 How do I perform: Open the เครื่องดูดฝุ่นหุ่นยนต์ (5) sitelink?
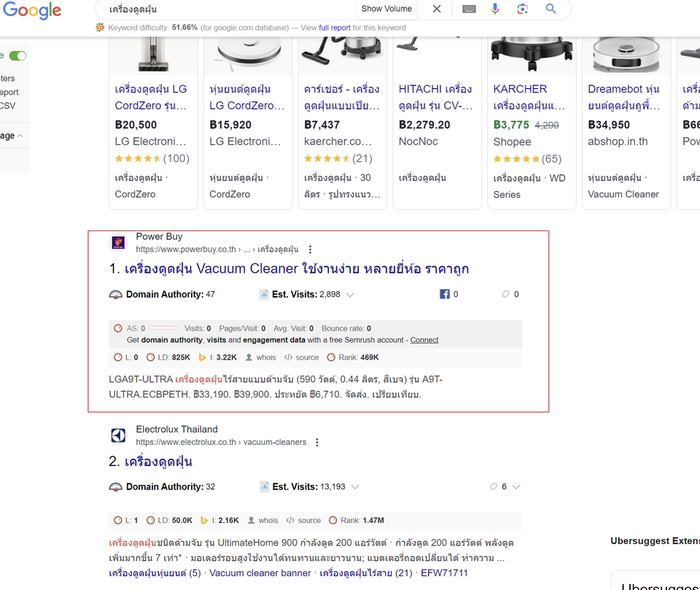tap(155, 573)
